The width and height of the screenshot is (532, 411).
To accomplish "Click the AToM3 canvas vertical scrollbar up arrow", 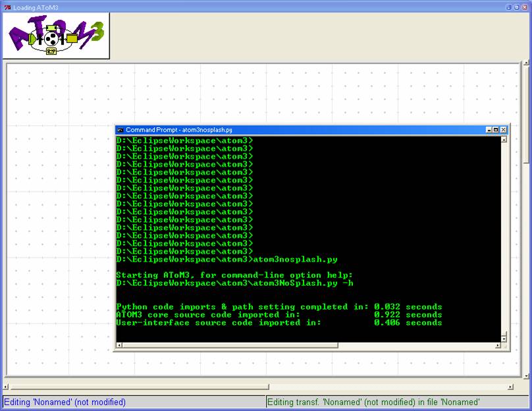I will pyautogui.click(x=526, y=63).
